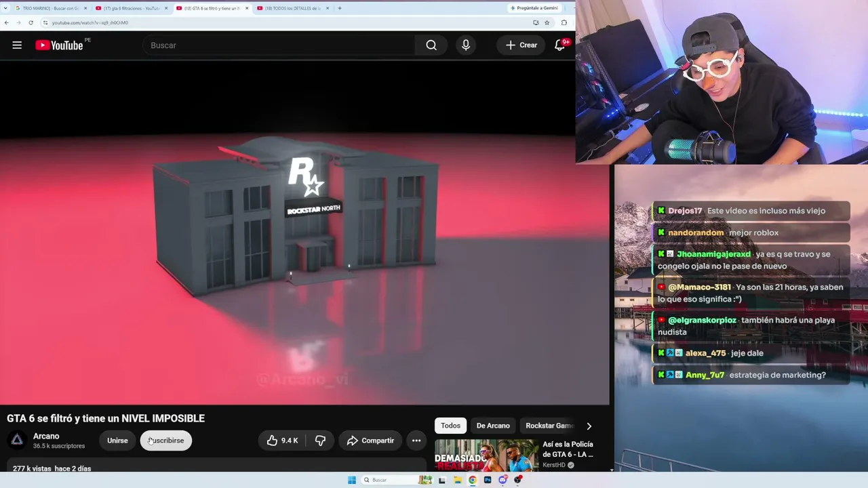Click the video title GTA 6 se filtró
Image resolution: width=868 pixels, height=488 pixels.
click(x=106, y=418)
